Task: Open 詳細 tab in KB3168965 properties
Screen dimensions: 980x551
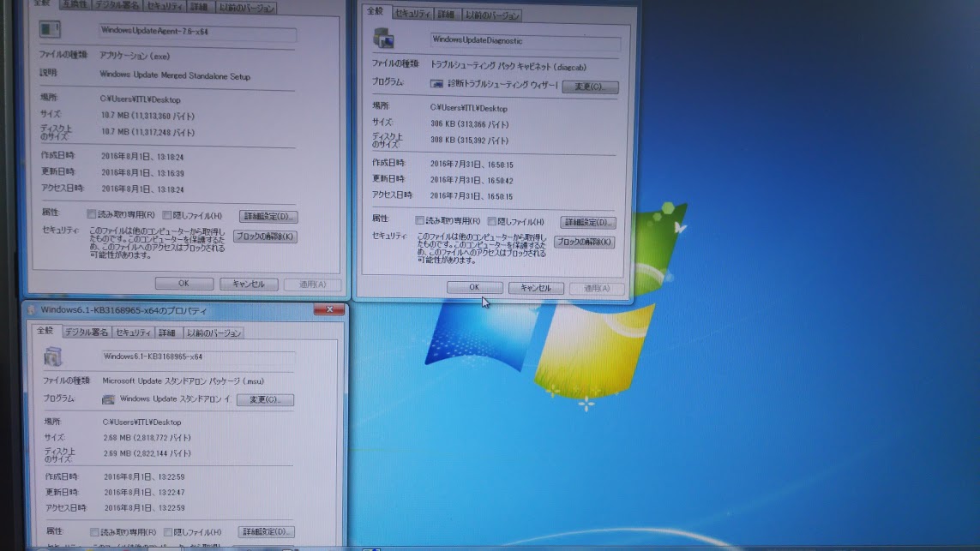Action: click(167, 333)
